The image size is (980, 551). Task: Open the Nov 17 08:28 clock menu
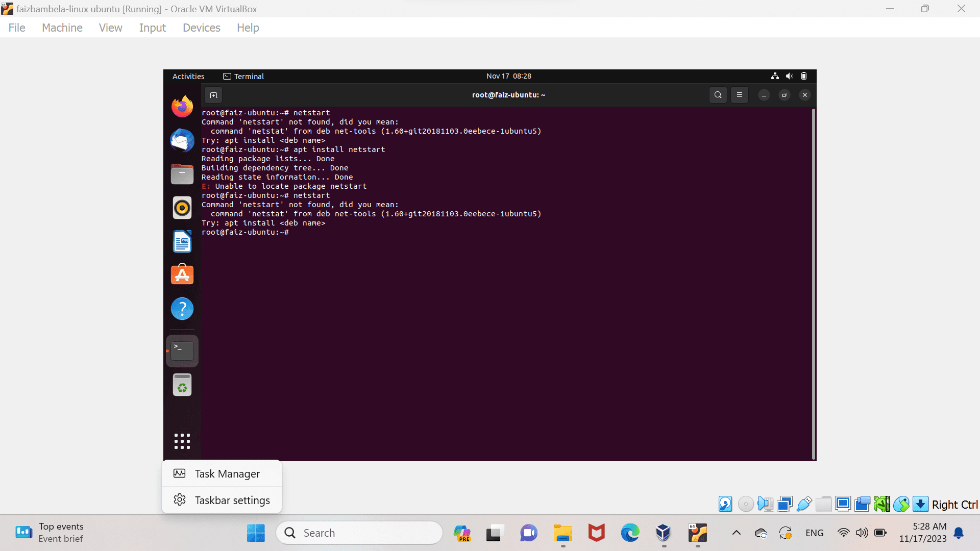click(x=509, y=76)
